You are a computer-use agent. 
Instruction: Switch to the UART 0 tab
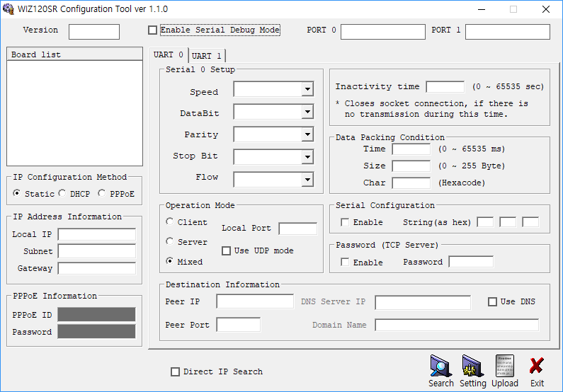point(168,55)
